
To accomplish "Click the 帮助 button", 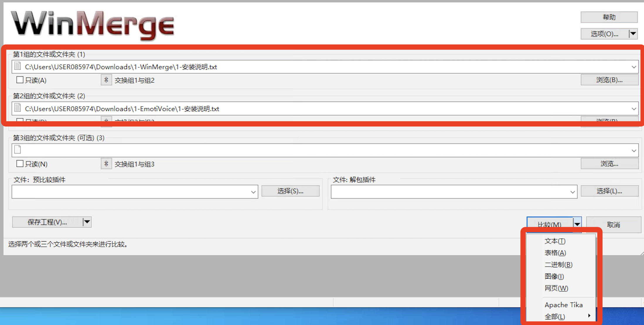I will pyautogui.click(x=609, y=17).
